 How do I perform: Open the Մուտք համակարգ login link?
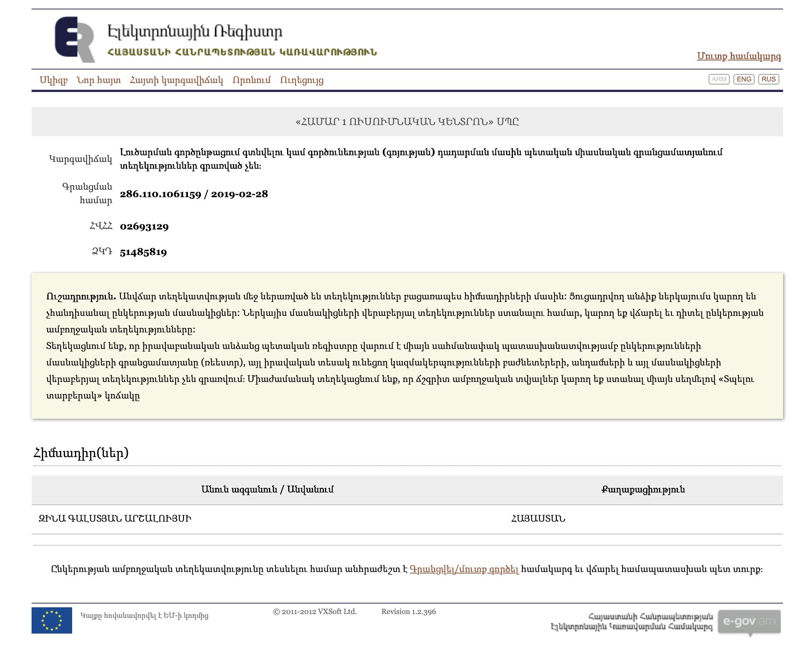point(739,56)
